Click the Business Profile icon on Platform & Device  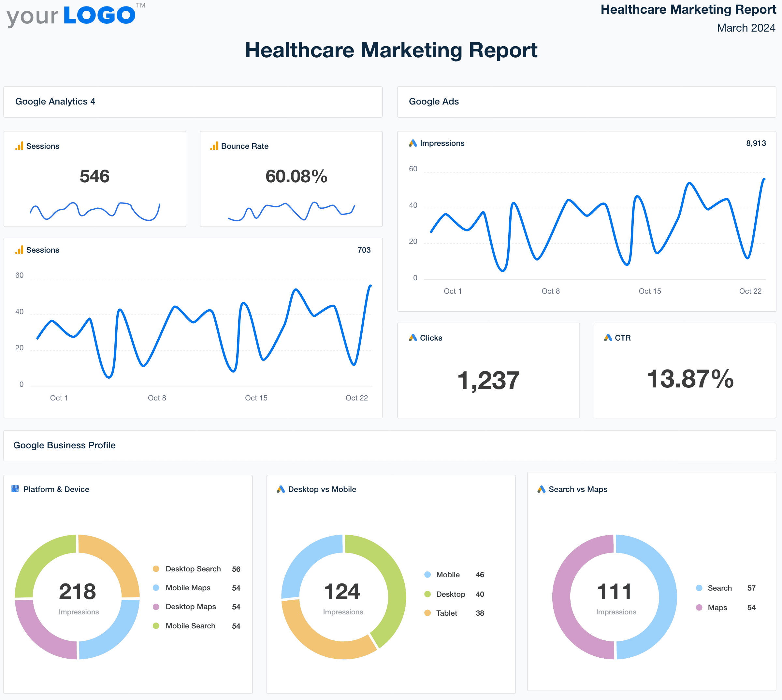tap(15, 489)
